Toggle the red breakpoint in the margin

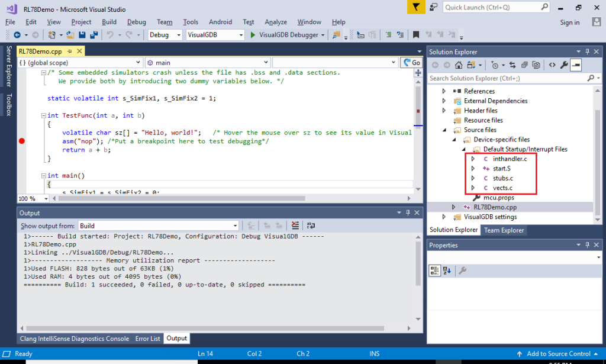coord(22,141)
